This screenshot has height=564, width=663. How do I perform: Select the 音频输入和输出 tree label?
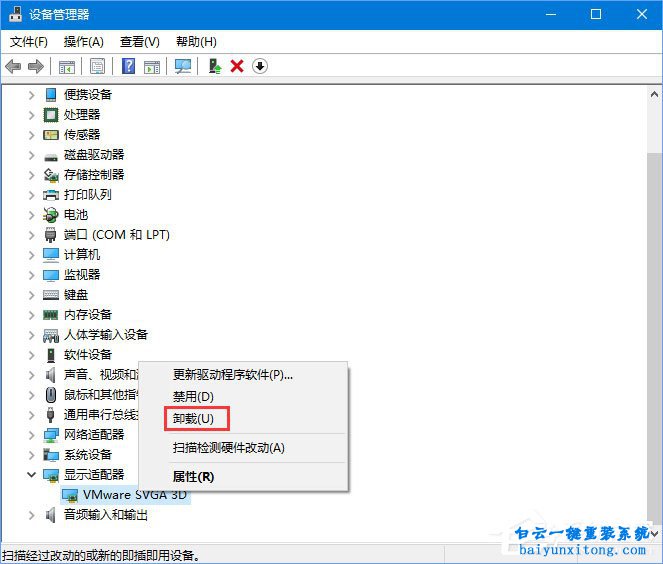[x=106, y=515]
